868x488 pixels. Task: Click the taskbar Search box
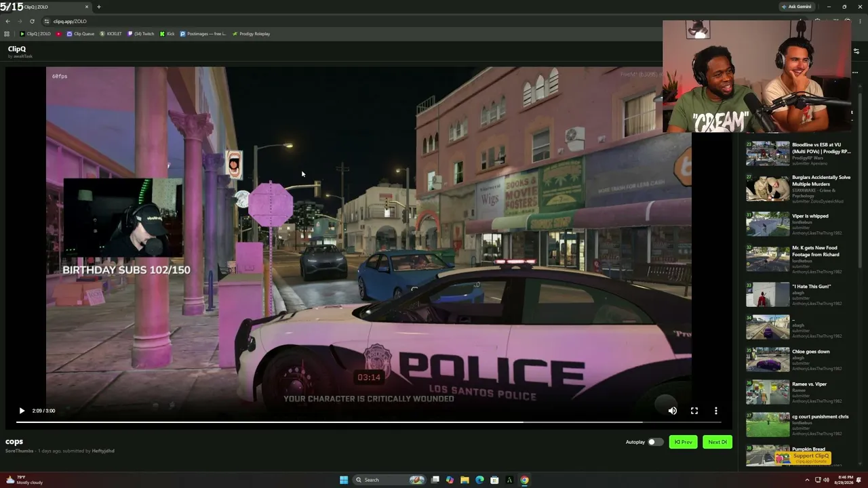click(389, 480)
